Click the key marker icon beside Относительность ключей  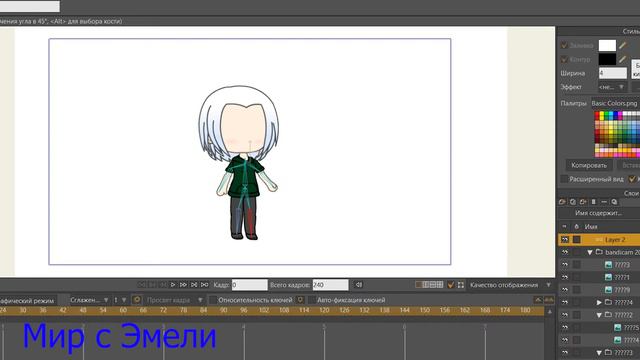click(x=300, y=300)
